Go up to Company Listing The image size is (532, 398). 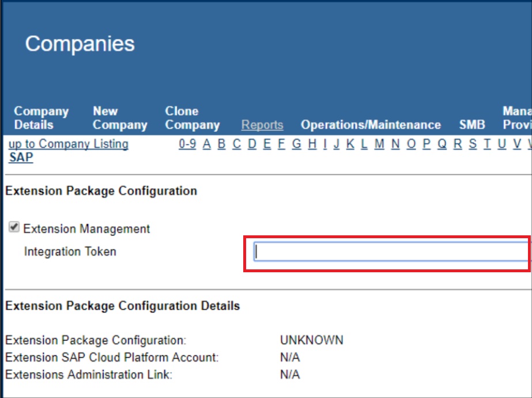(x=69, y=144)
